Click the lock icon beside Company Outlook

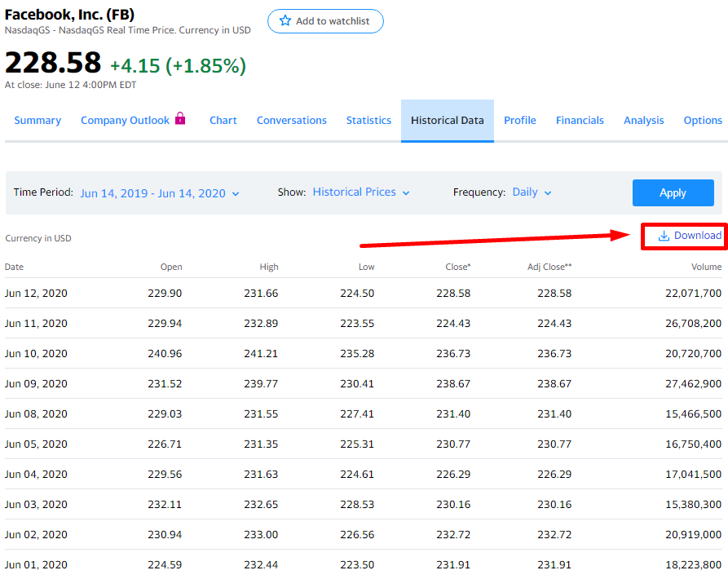pyautogui.click(x=180, y=119)
